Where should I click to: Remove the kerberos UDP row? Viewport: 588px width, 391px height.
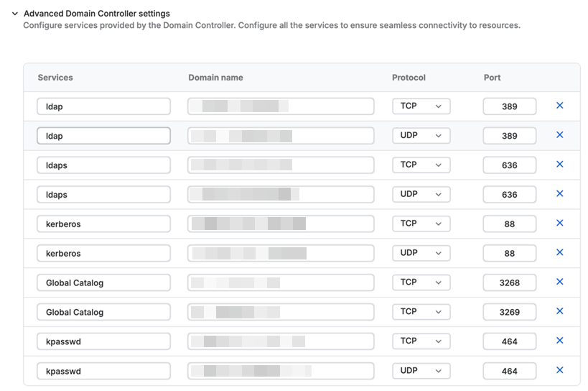[x=559, y=253]
